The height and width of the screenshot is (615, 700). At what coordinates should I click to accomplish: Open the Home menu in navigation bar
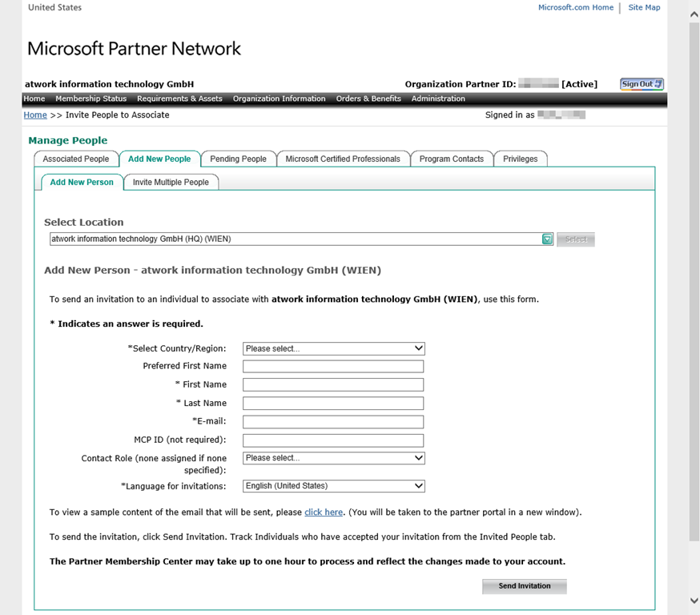pos(34,98)
